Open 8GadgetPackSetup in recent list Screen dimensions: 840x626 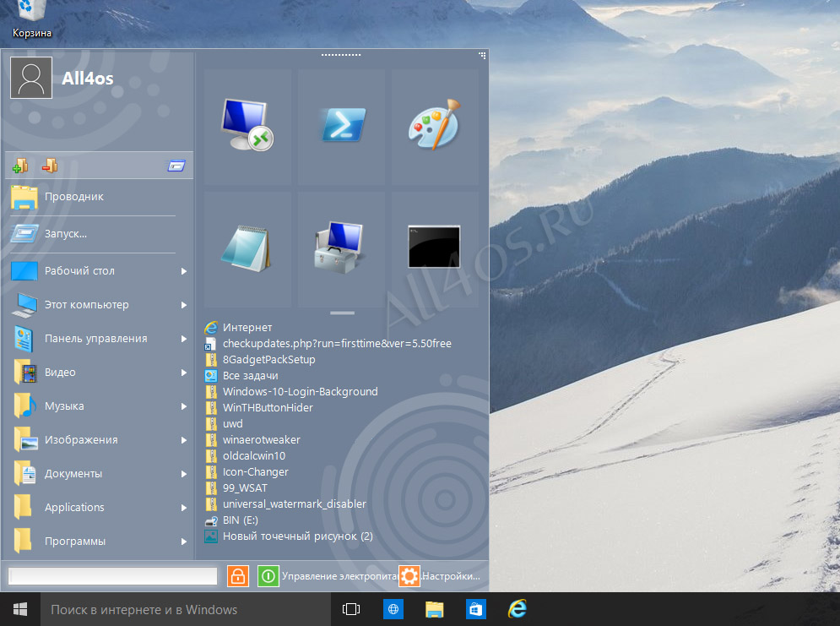point(260,360)
